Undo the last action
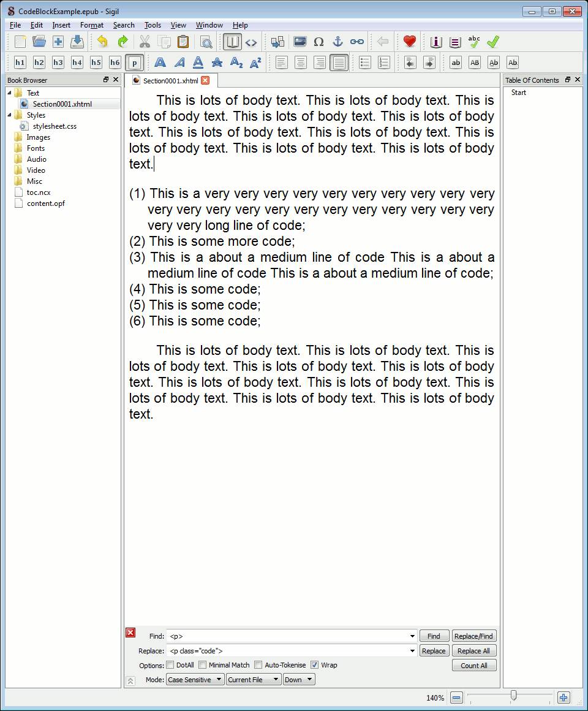 click(x=103, y=42)
